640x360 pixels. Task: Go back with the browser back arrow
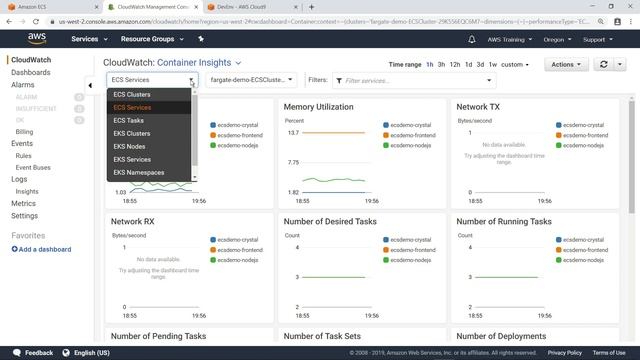(9, 22)
